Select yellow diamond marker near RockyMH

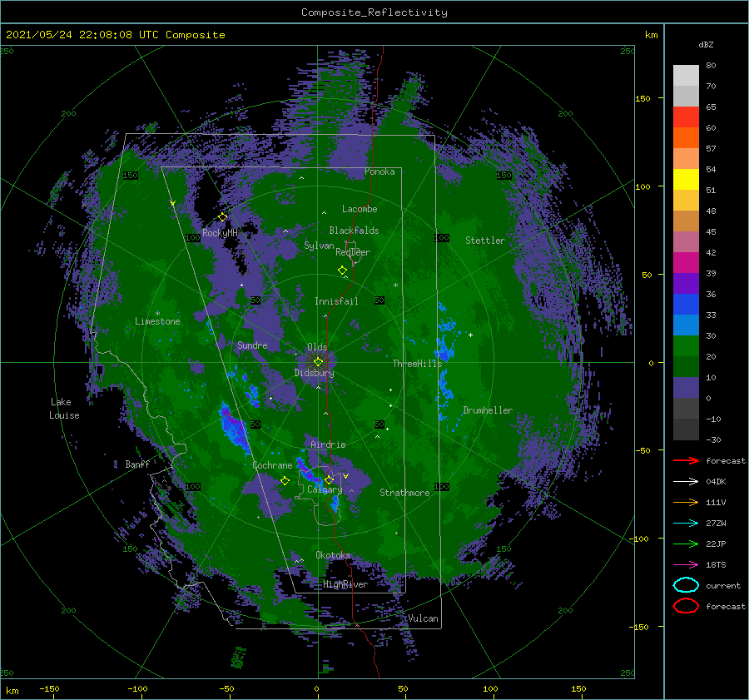click(x=222, y=217)
